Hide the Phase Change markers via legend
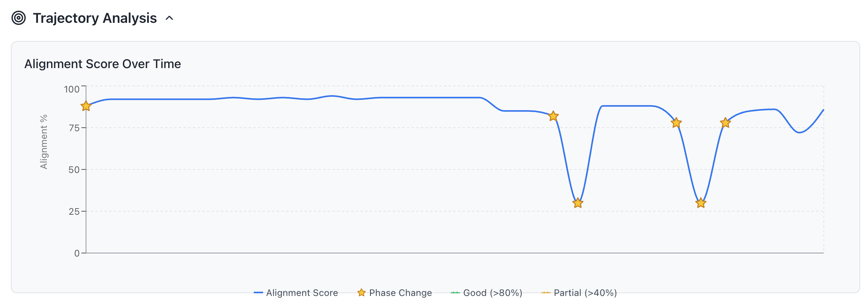The image size is (868, 301). point(400,293)
